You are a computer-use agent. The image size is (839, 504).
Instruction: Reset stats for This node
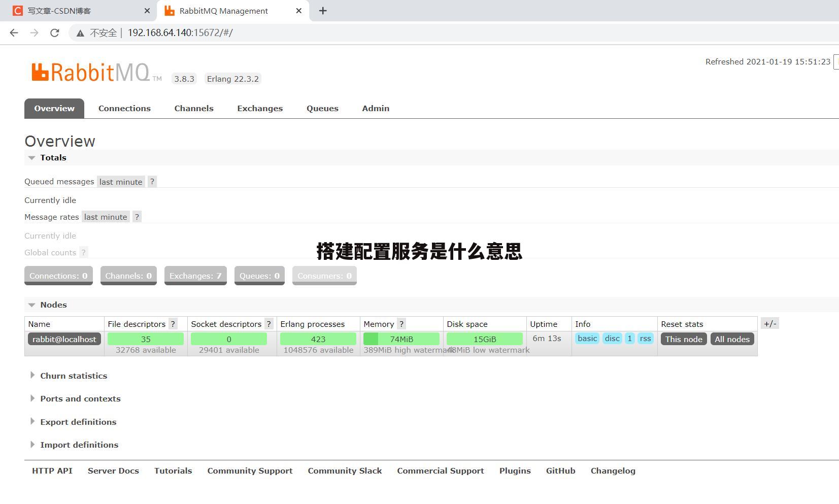[683, 339]
